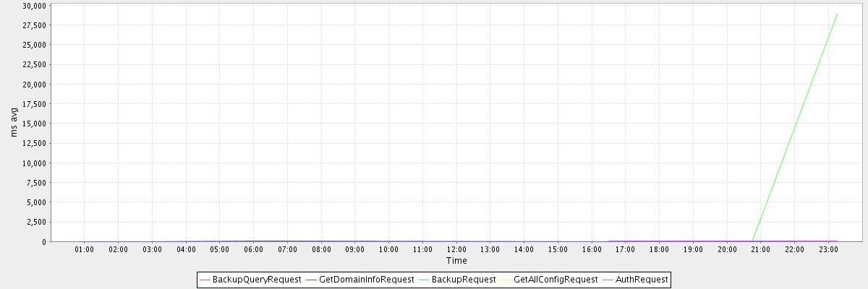Click the red BackupQueryRequest legend line
This screenshot has height=289, width=868.
(x=205, y=279)
